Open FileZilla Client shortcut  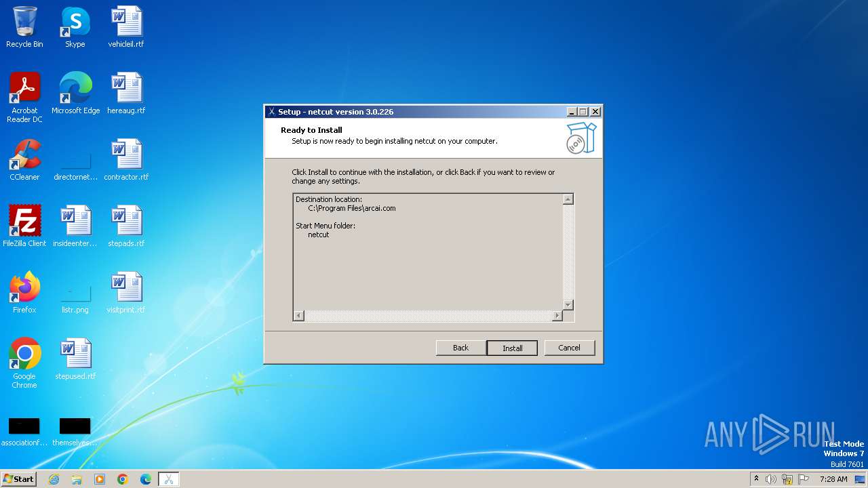[x=24, y=226]
